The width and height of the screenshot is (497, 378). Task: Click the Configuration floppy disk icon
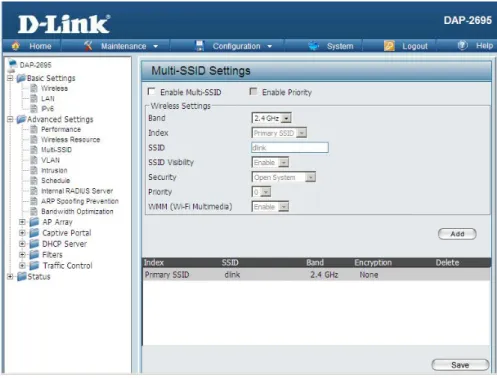(200, 46)
